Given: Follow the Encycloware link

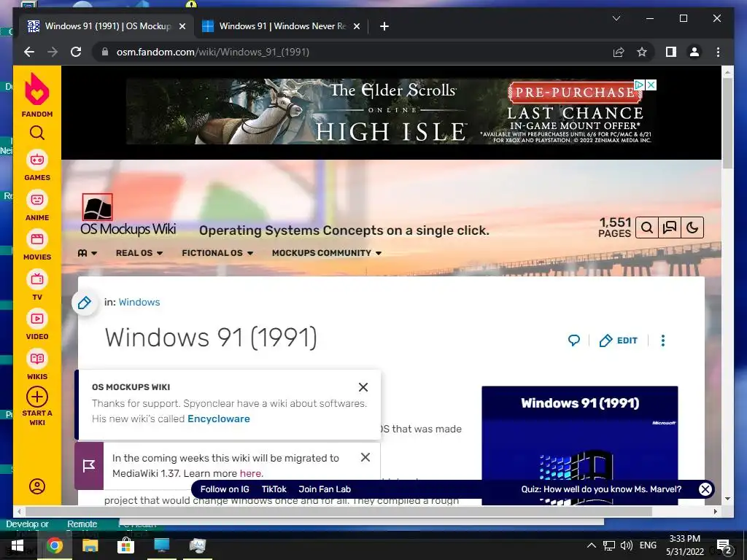Looking at the screenshot, I should [x=219, y=419].
